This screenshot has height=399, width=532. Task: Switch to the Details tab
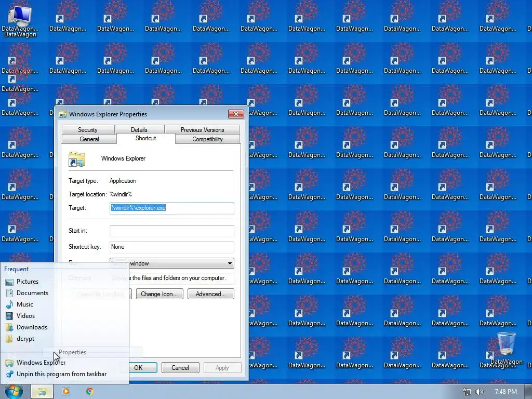click(139, 129)
